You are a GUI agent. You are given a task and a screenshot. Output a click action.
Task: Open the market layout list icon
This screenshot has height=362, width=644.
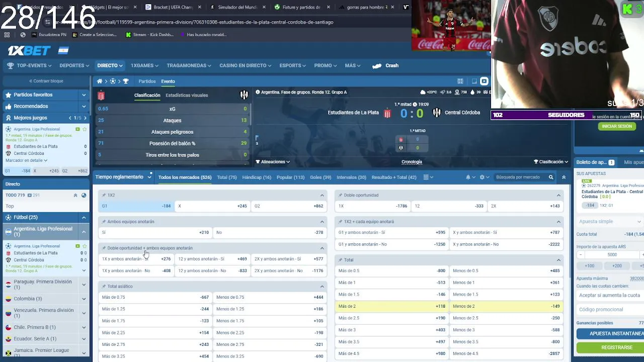coord(426,177)
